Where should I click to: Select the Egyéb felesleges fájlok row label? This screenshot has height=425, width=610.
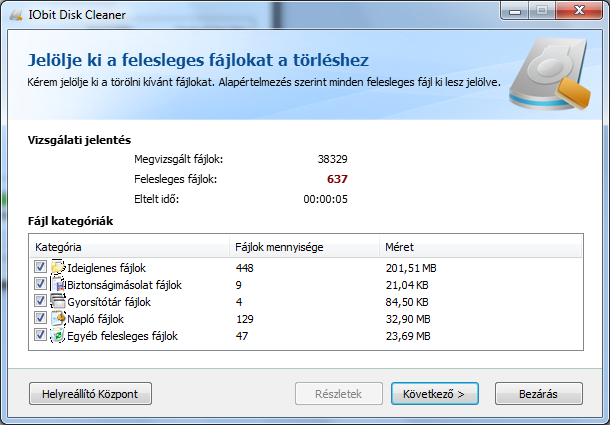click(x=122, y=336)
